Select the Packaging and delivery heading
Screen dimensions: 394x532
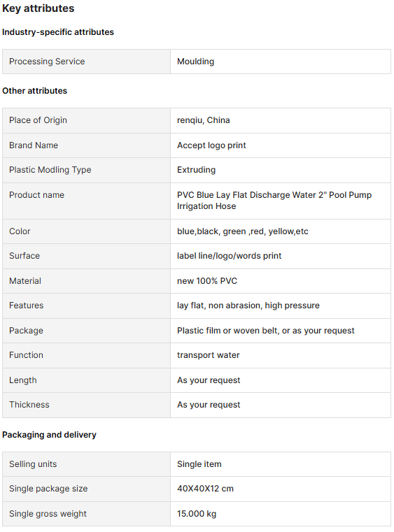click(49, 435)
